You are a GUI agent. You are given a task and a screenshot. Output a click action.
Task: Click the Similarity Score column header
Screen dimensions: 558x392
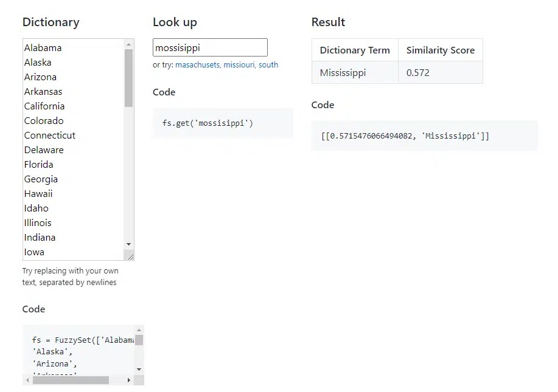(440, 50)
